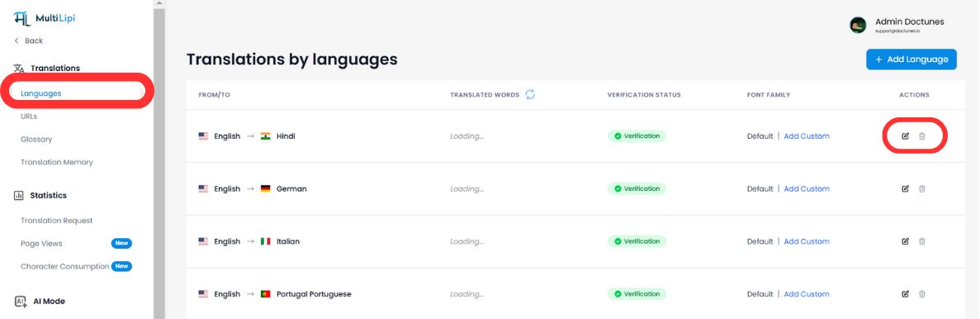Click the sidebar vertical scrollbar
Screen dimensions: 980x319
tap(159, 163)
